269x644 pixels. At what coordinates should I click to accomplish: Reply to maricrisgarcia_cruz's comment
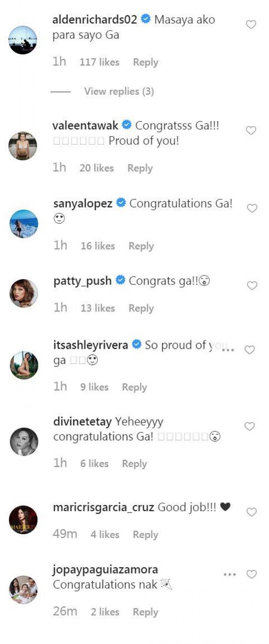[145, 534]
